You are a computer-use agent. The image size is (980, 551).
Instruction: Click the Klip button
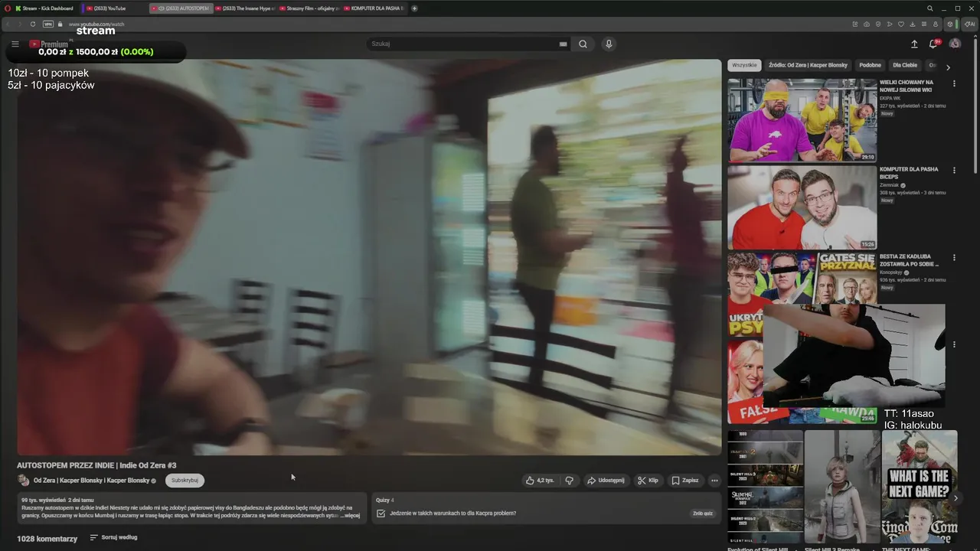pyautogui.click(x=648, y=481)
